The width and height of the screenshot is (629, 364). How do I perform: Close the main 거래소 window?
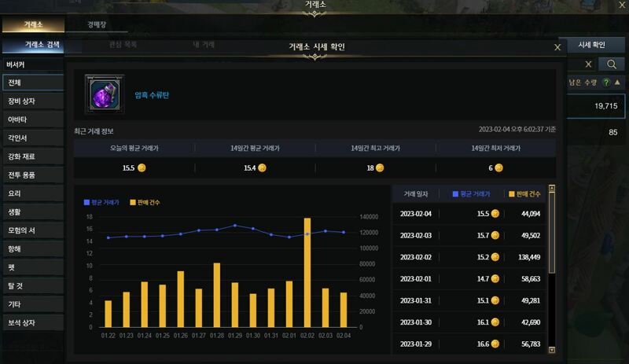tap(621, 6)
